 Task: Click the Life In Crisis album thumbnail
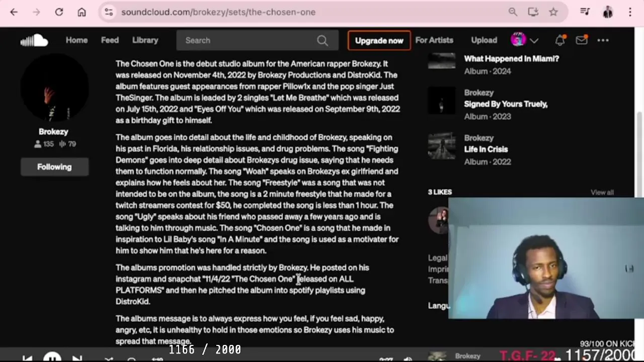[x=442, y=146]
